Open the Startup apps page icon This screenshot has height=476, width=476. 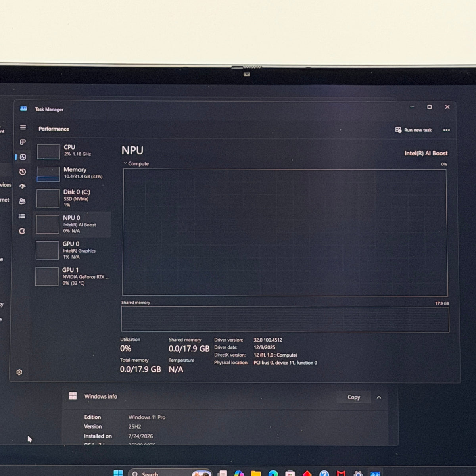click(23, 186)
